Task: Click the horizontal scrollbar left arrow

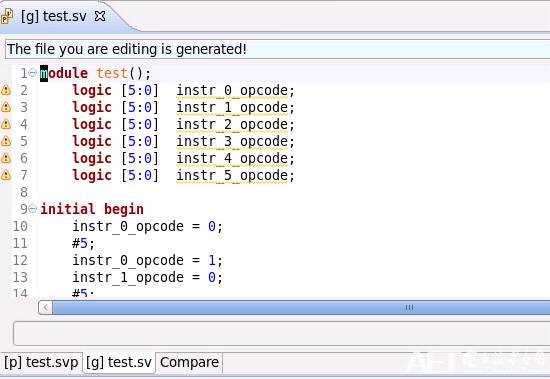Action: pos(45,308)
